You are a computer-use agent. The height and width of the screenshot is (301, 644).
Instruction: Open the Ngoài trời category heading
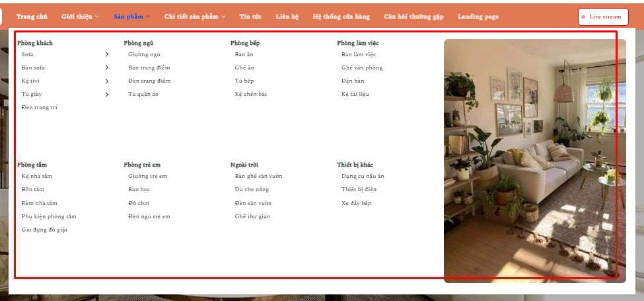tap(244, 165)
